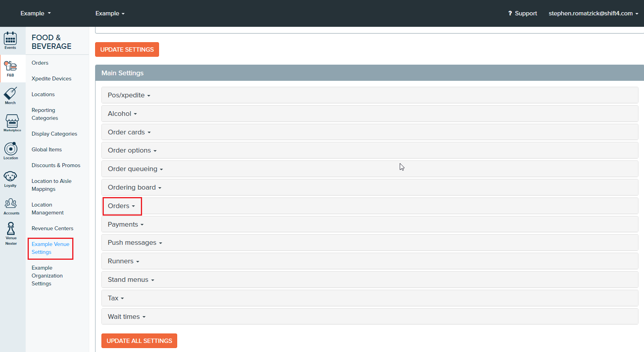The width and height of the screenshot is (644, 352).
Task: Open Display Categories menu item
Action: [54, 134]
